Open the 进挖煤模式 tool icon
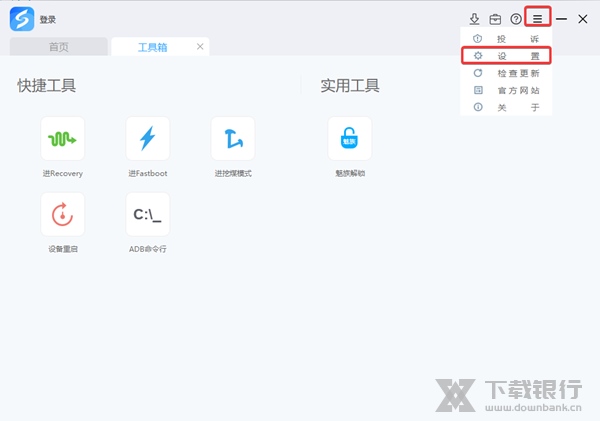 coord(233,139)
